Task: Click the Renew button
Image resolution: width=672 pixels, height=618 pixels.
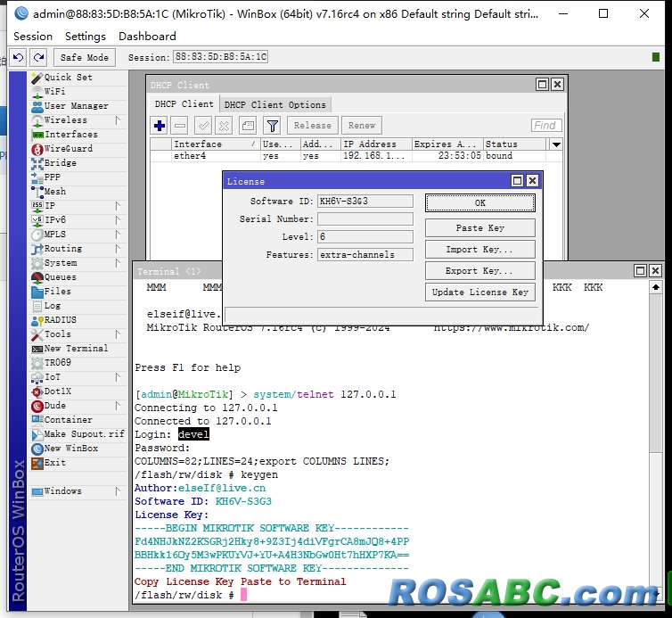Action: point(361,126)
